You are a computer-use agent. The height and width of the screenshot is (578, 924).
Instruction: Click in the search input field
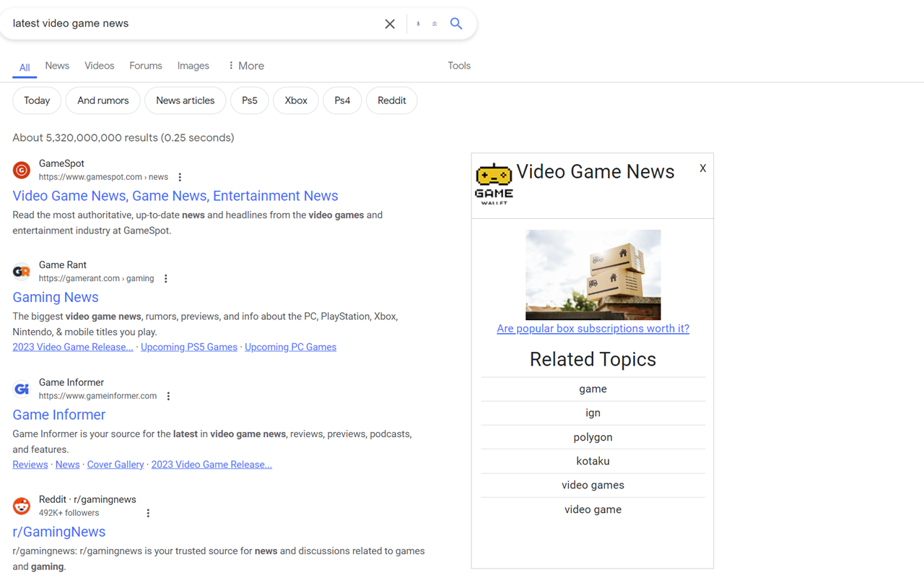point(195,23)
